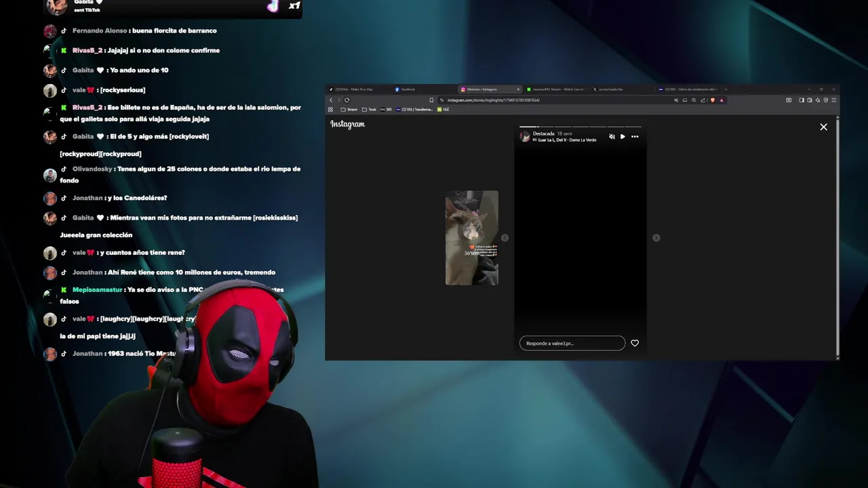
Task: Focus the 'Responde a valee3.pr...' reply field
Action: pos(572,343)
